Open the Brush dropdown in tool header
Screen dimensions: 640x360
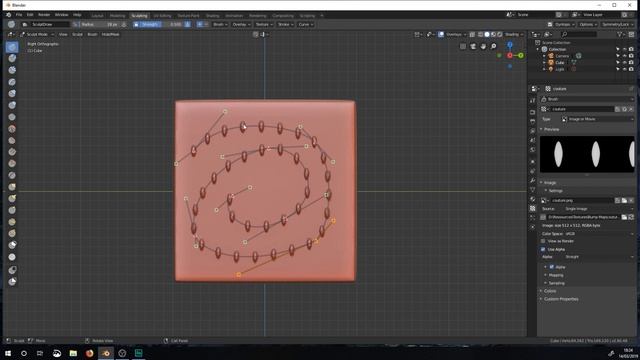[x=220, y=24]
